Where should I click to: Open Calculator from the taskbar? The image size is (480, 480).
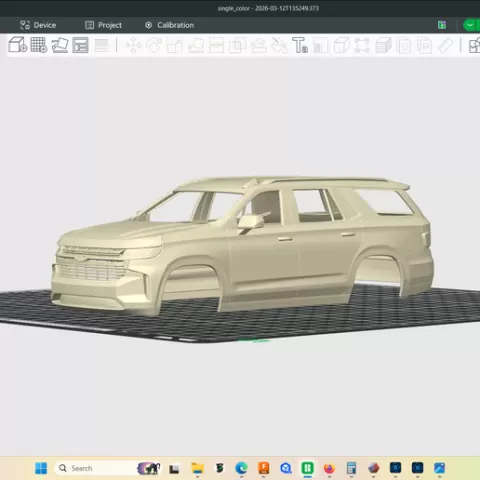[x=351, y=468]
